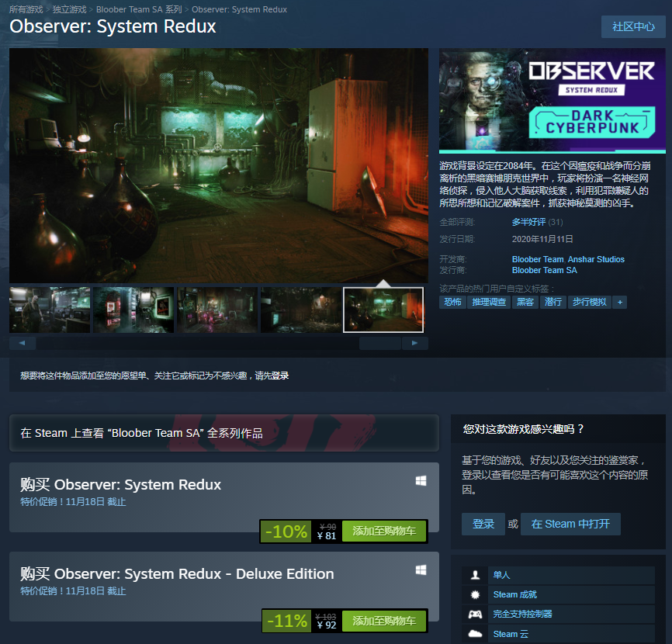Go to 所有游戏 breadcrumb link
Screen dimensions: 672x644
coord(26,9)
